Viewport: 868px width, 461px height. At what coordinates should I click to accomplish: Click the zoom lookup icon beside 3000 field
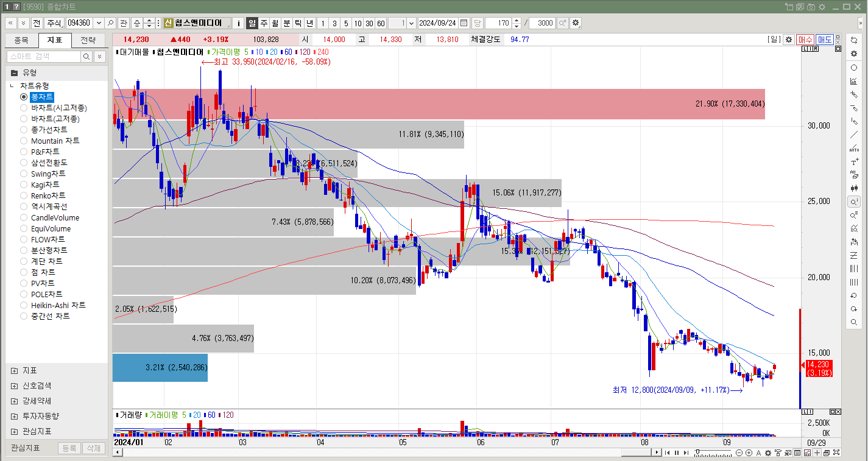[563, 23]
